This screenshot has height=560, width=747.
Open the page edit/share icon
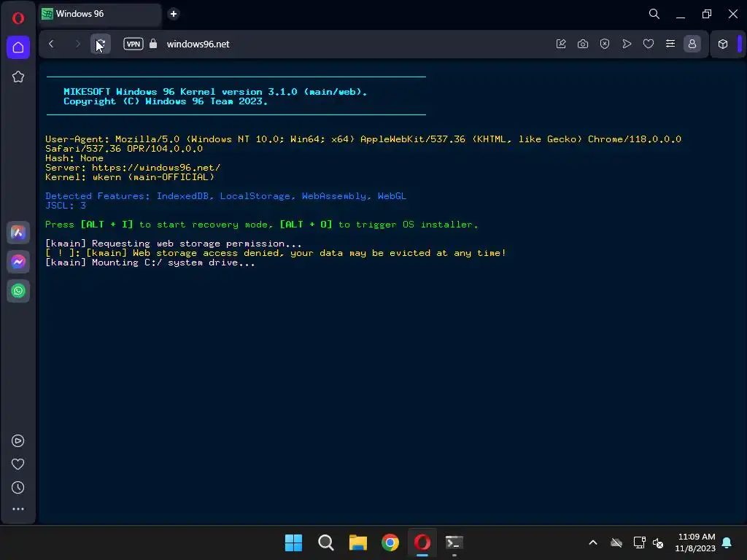click(561, 44)
